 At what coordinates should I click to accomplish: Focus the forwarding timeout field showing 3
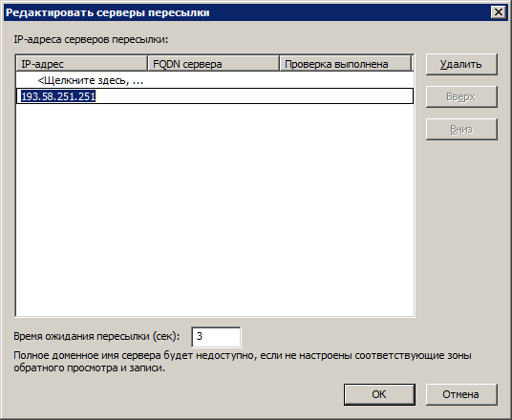coord(216,337)
